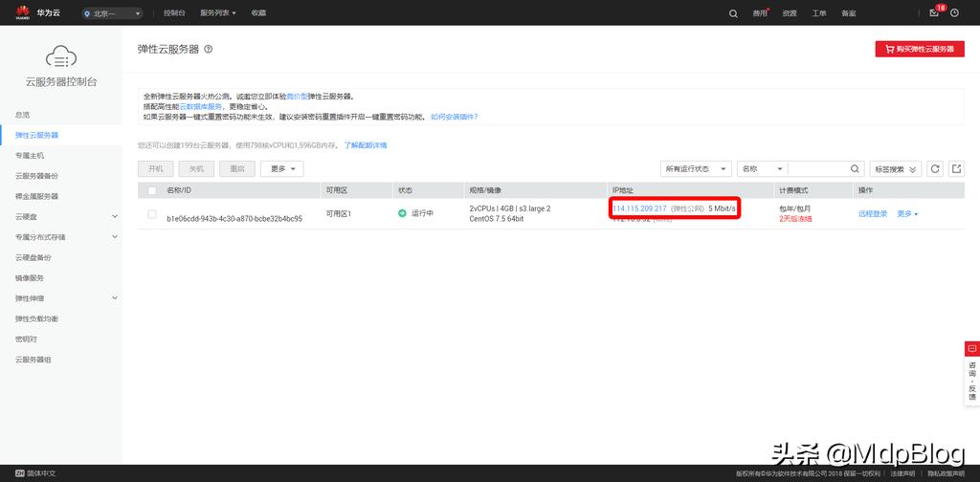Open 专属主机 in the sidebar
The image size is (980, 482).
pos(30,156)
